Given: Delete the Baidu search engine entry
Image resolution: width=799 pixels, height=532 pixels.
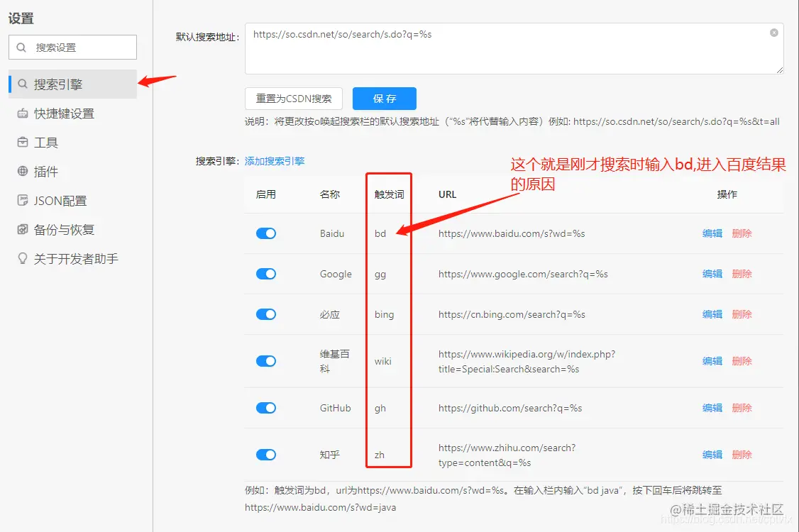Looking at the screenshot, I should [742, 233].
